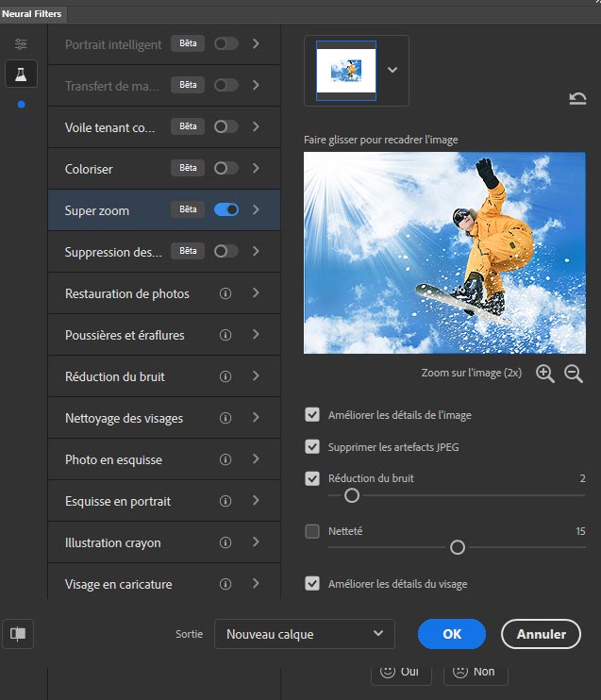Click the filters list icon in left sidebar
Image resolution: width=601 pixels, height=700 pixels.
[x=21, y=44]
